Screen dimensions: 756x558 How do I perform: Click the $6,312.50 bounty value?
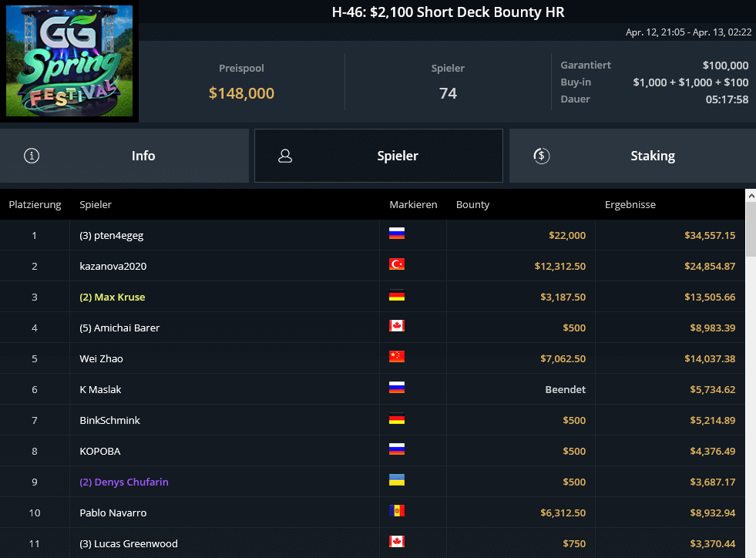[x=563, y=513]
